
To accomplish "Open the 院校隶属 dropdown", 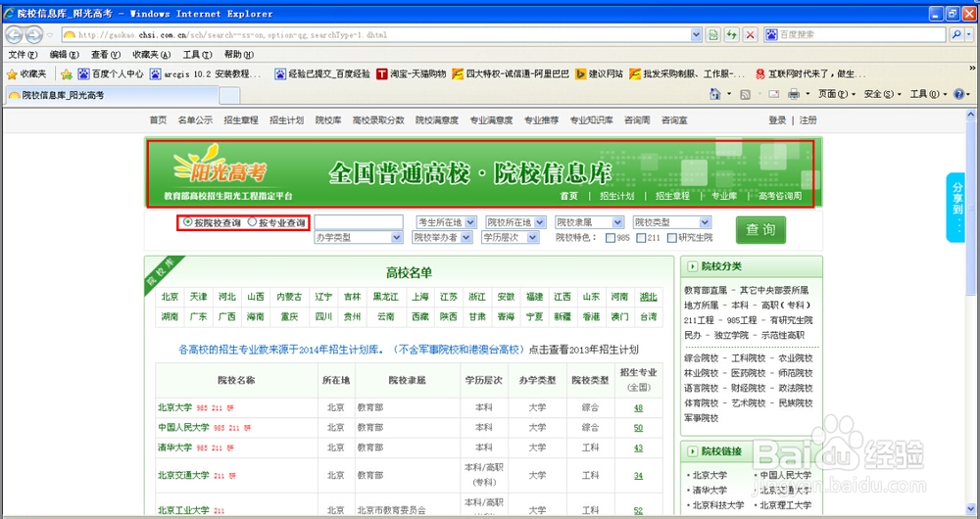I will pos(589,222).
